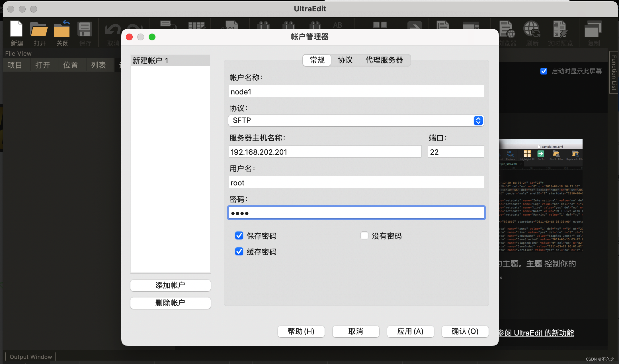619x364 pixels.
Task: Click the 用户名 field containing root
Action: [356, 182]
